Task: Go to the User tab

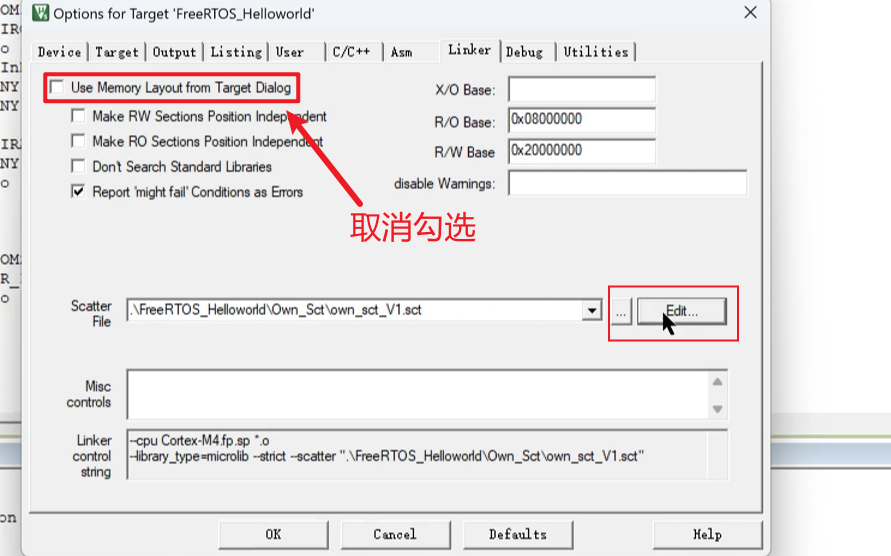Action: [296, 52]
